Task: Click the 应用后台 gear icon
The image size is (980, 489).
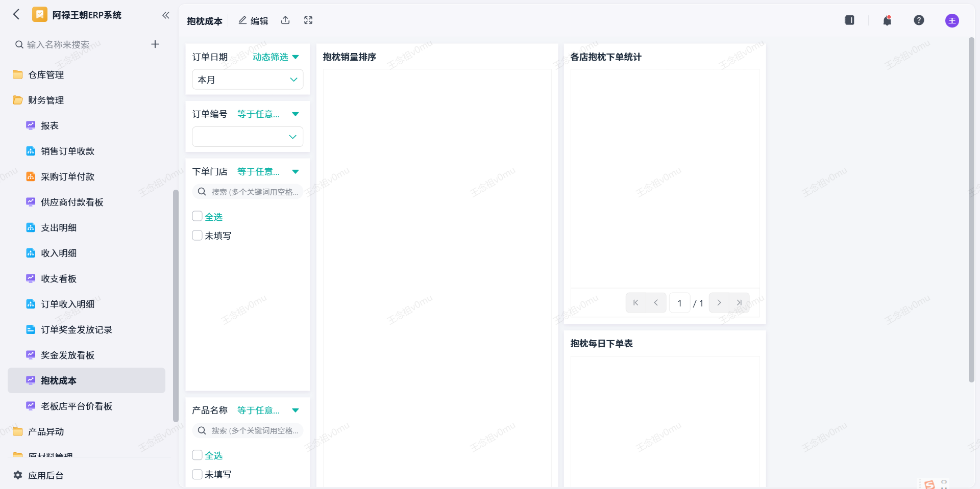Action: tap(18, 475)
